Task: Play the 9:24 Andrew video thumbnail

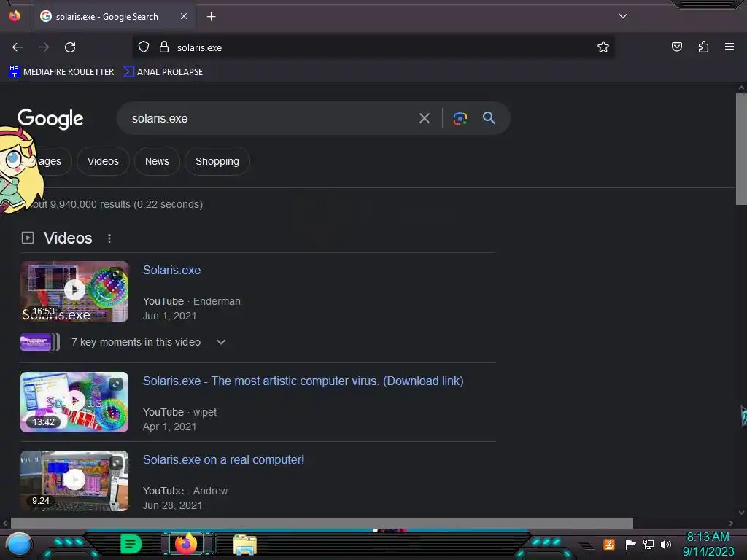Action: point(74,481)
